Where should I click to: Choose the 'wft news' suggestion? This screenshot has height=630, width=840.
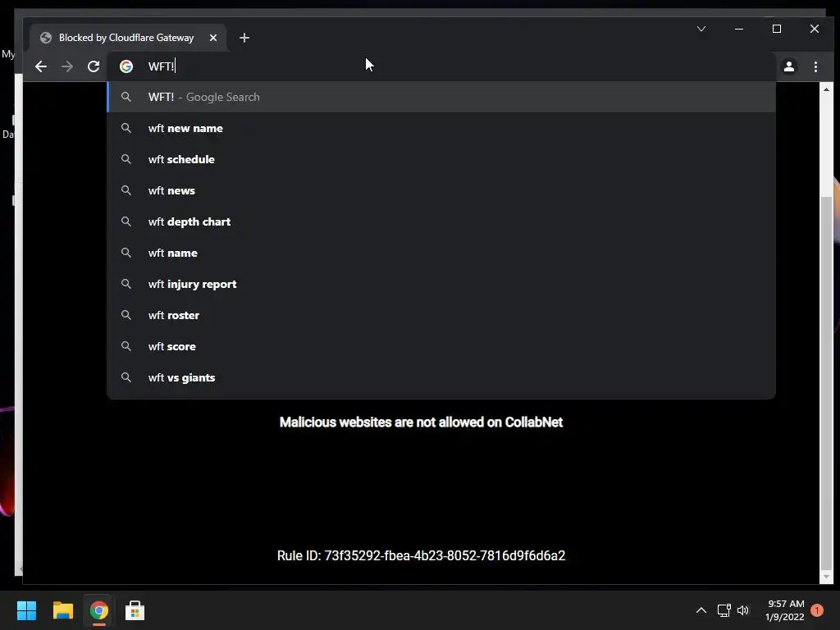coord(441,190)
